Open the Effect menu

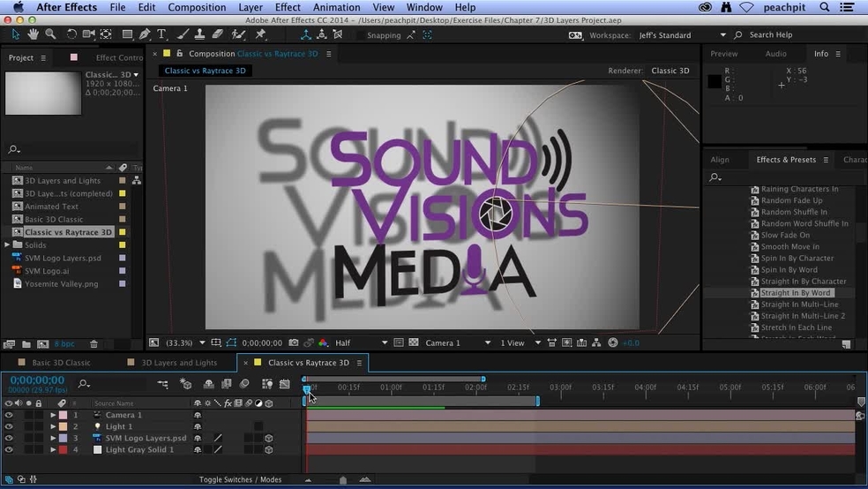[x=288, y=7]
